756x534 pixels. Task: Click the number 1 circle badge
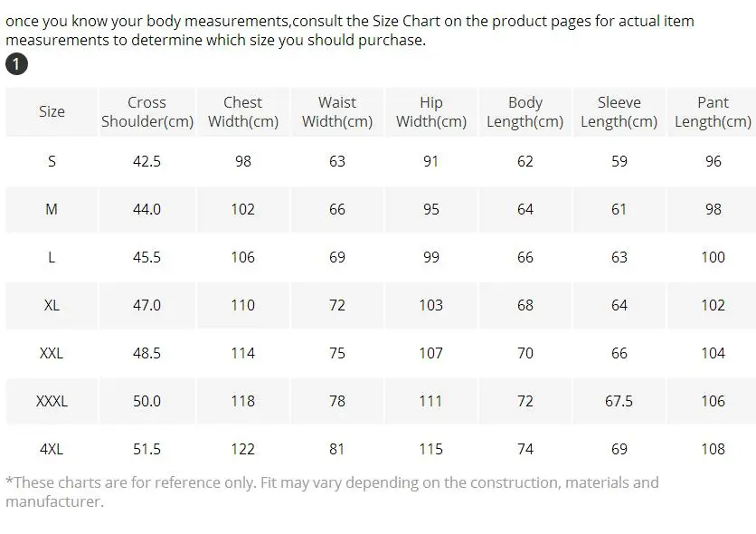tap(16, 64)
